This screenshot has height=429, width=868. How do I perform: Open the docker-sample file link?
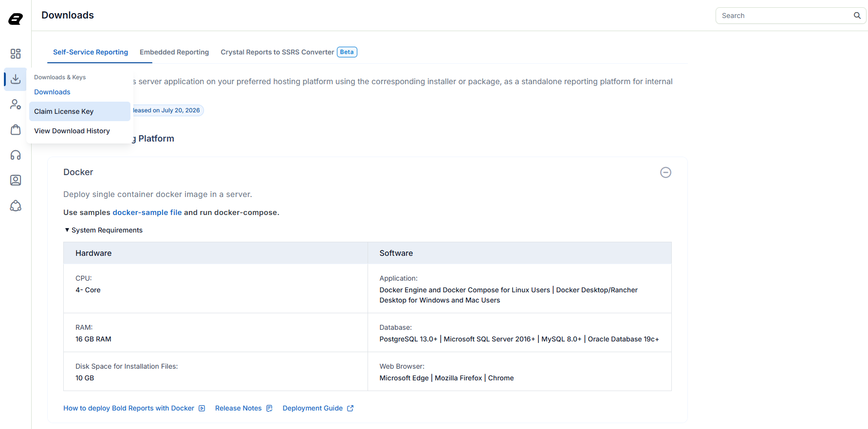coord(147,213)
